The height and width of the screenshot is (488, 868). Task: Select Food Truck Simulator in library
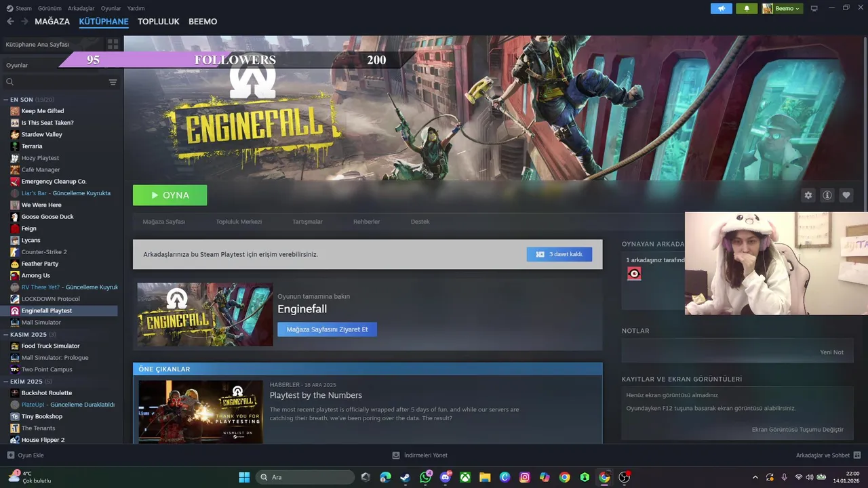pos(50,346)
